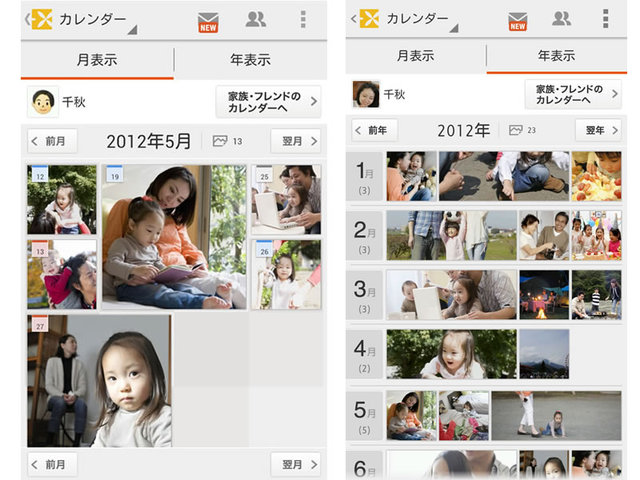Open 3月 campfire night photo
The height and width of the screenshot is (480, 640).
pyautogui.click(x=544, y=295)
